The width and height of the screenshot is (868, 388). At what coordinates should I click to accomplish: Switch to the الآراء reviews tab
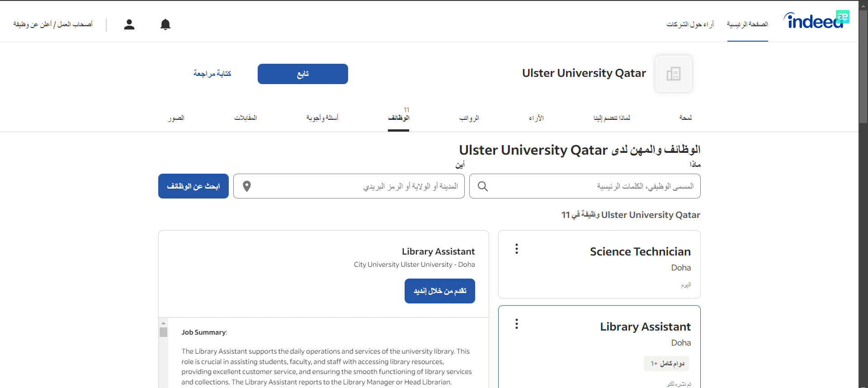(x=536, y=118)
